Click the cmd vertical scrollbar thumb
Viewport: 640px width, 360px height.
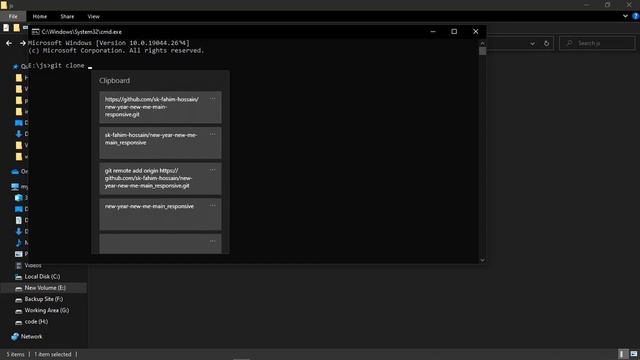(482, 51)
